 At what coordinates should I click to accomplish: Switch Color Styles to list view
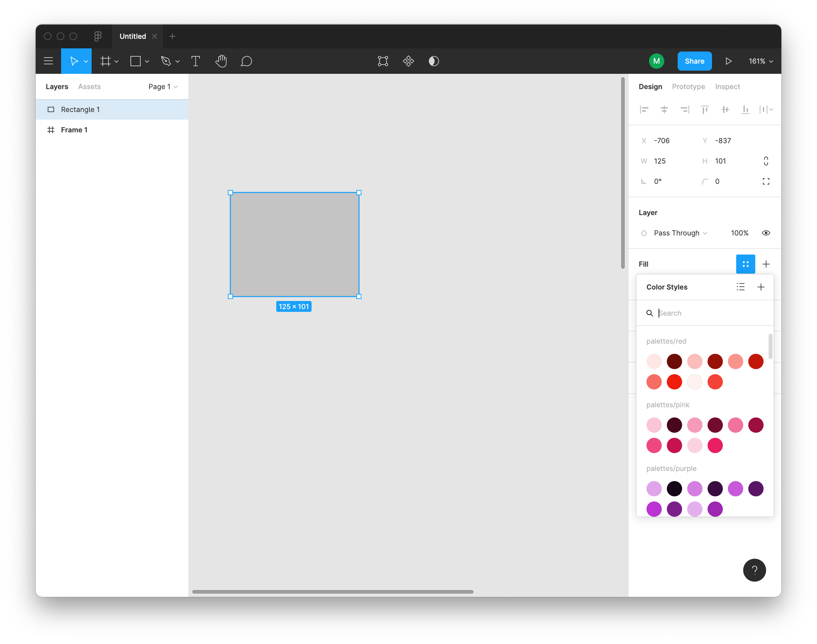click(x=740, y=287)
